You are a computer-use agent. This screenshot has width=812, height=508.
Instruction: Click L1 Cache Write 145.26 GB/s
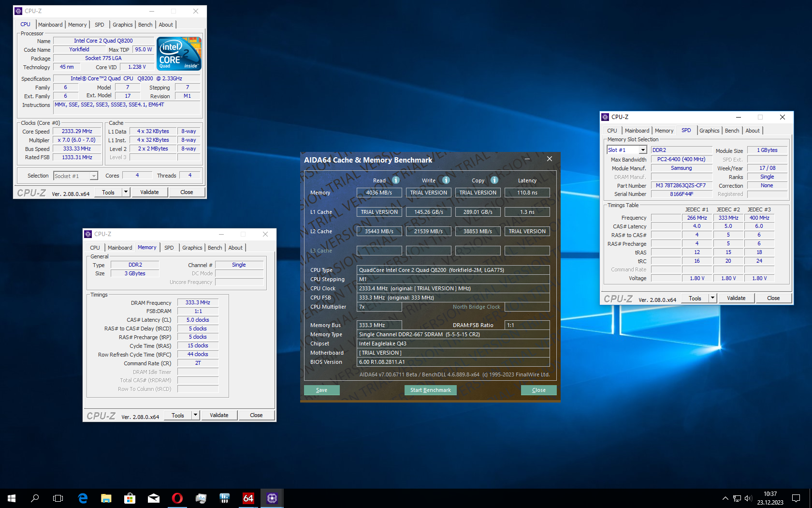point(428,212)
